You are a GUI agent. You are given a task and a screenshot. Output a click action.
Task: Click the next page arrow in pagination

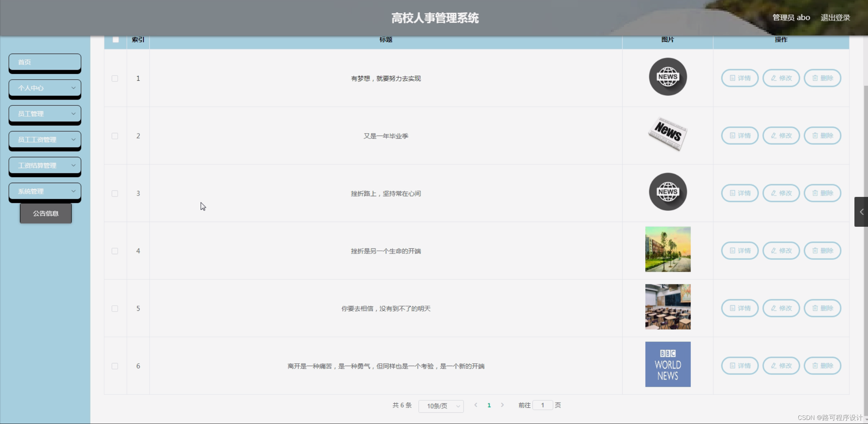click(x=502, y=405)
